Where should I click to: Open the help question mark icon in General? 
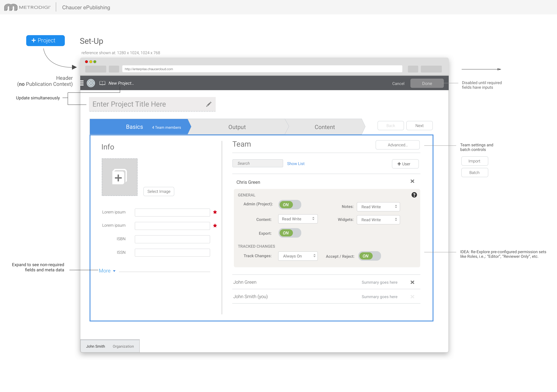414,195
